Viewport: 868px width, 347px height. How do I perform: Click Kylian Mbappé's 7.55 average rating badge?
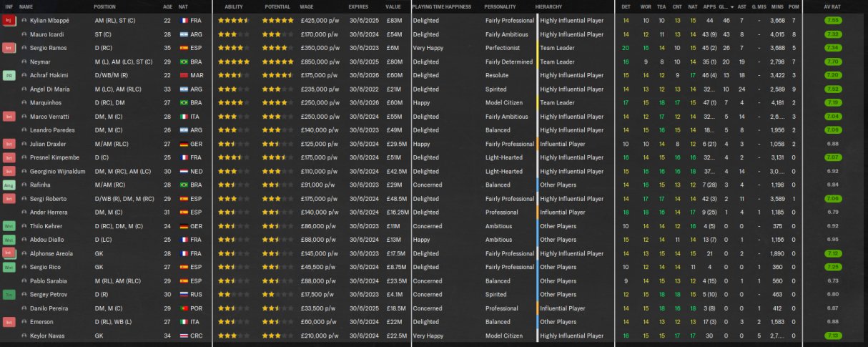coord(832,21)
